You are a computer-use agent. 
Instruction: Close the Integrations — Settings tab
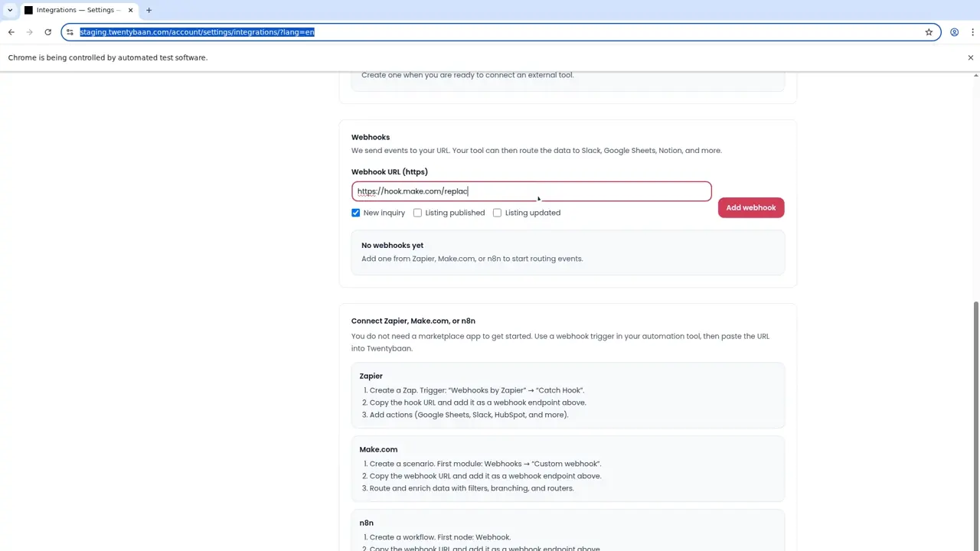pyautogui.click(x=130, y=10)
